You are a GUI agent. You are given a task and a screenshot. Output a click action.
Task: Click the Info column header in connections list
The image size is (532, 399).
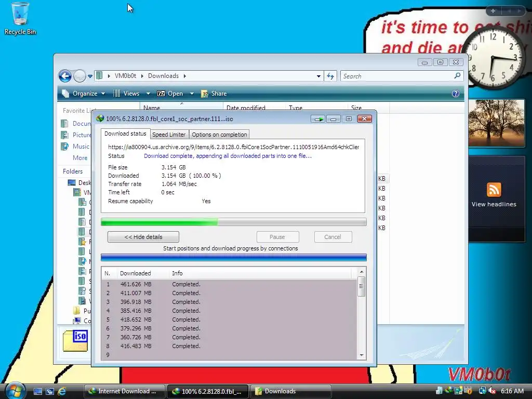click(x=260, y=273)
